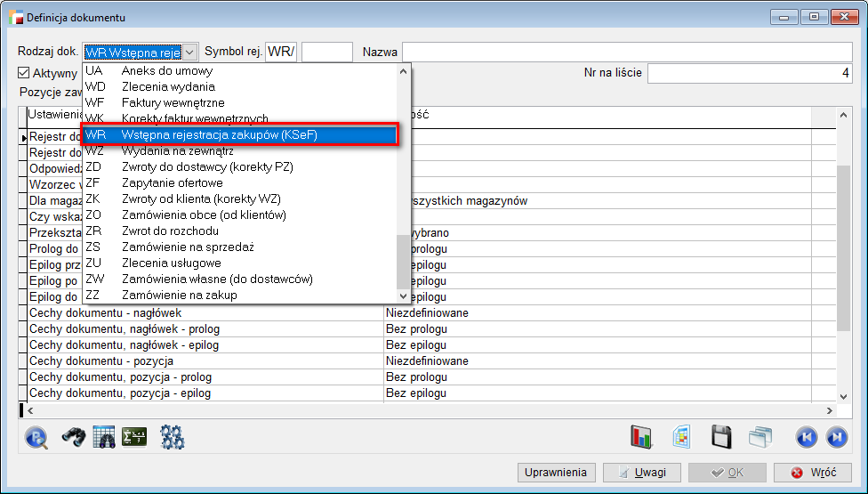The height and width of the screenshot is (494, 868).
Task: Go to the previous record arrow button
Action: [806, 436]
